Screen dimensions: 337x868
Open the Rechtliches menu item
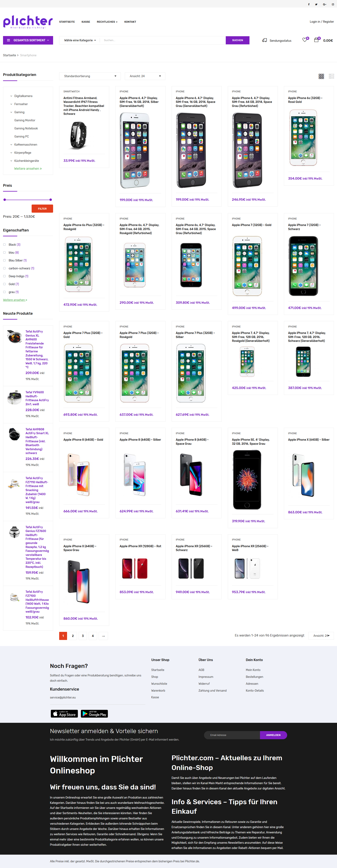pos(107,22)
